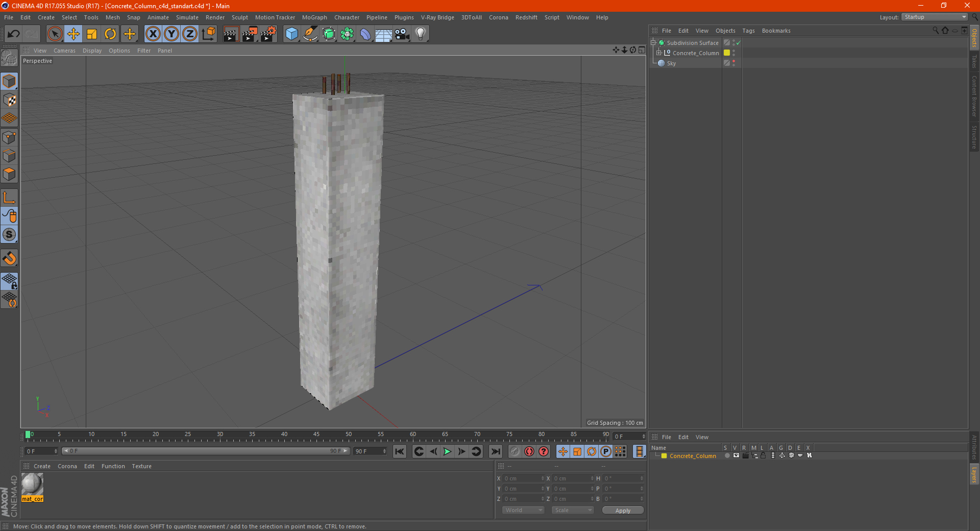Toggle Enable Axis tool

click(9, 198)
